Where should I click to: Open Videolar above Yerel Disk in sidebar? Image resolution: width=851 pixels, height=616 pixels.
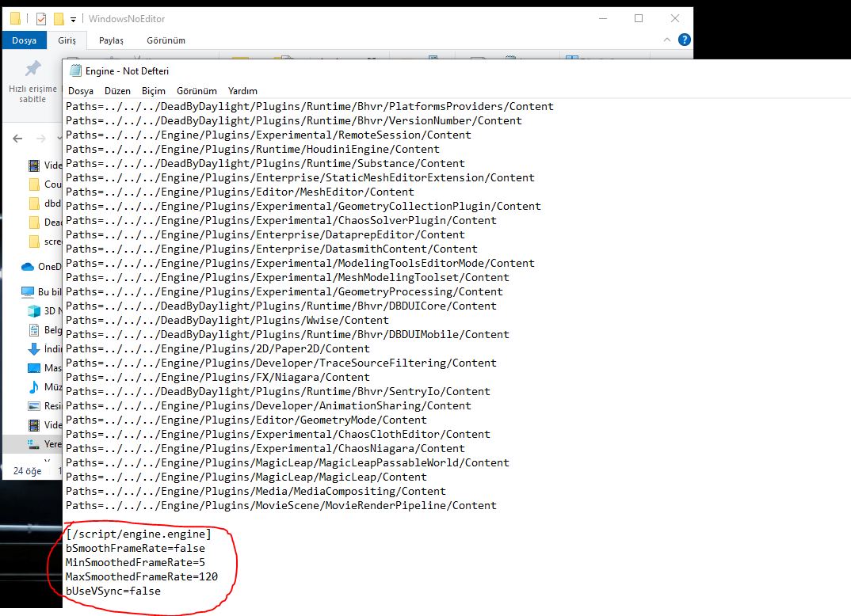click(45, 424)
